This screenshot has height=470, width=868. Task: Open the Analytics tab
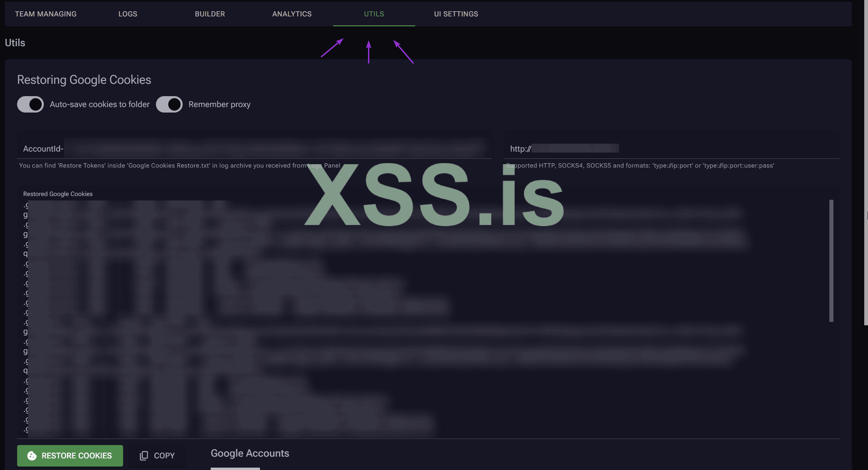coord(292,14)
